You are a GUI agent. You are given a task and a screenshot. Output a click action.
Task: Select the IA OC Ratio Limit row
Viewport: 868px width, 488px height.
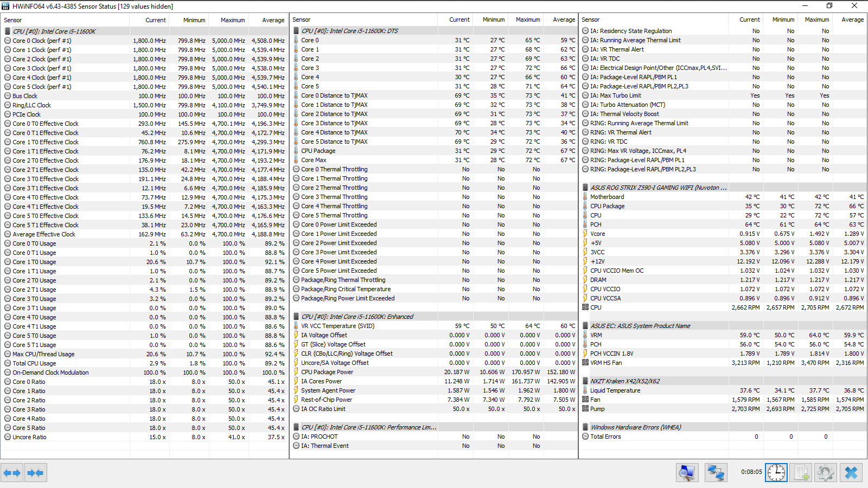click(433, 409)
